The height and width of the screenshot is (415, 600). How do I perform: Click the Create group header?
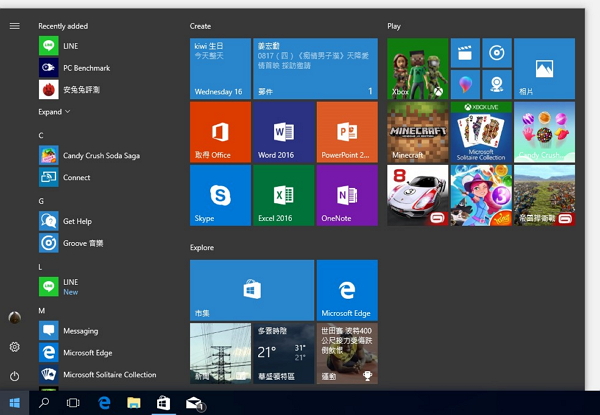click(200, 26)
